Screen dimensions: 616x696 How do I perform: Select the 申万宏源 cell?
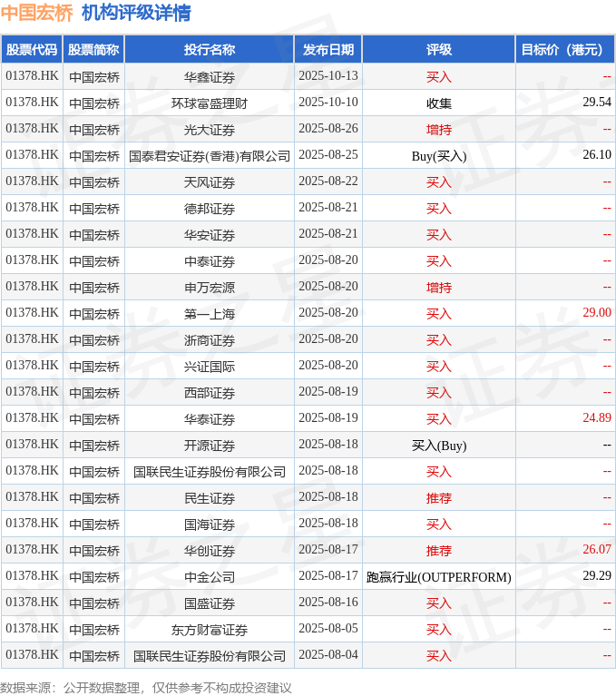(x=210, y=288)
